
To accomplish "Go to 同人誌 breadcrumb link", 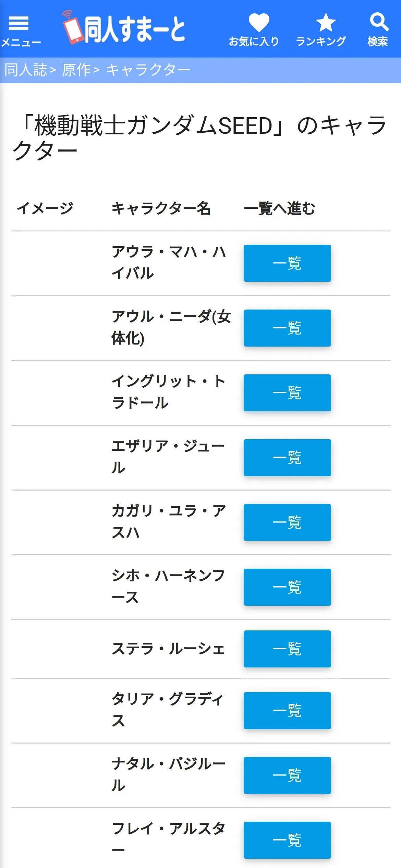I will [26, 70].
